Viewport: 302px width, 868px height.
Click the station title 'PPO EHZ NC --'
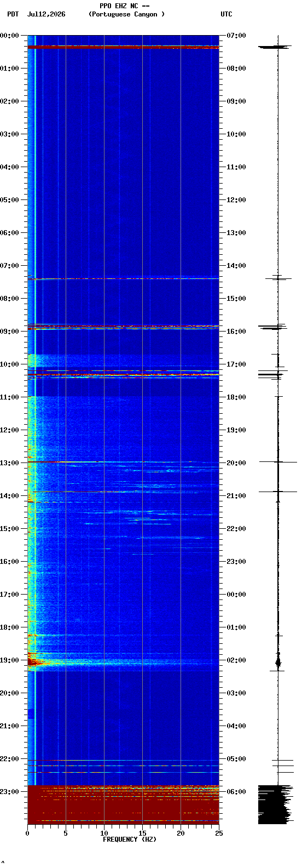tap(125, 6)
